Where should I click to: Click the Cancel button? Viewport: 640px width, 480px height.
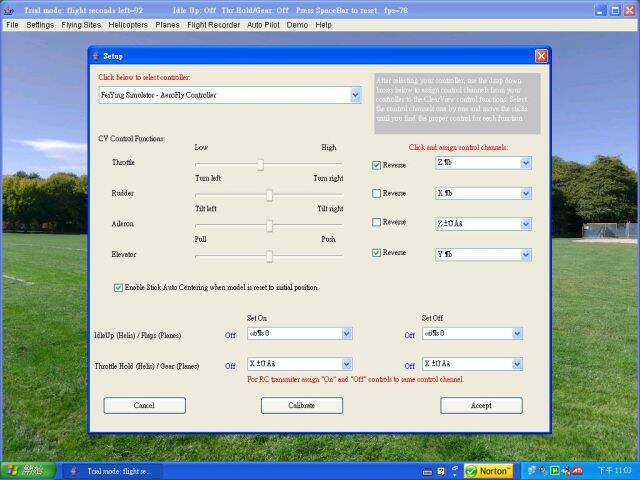(144, 405)
